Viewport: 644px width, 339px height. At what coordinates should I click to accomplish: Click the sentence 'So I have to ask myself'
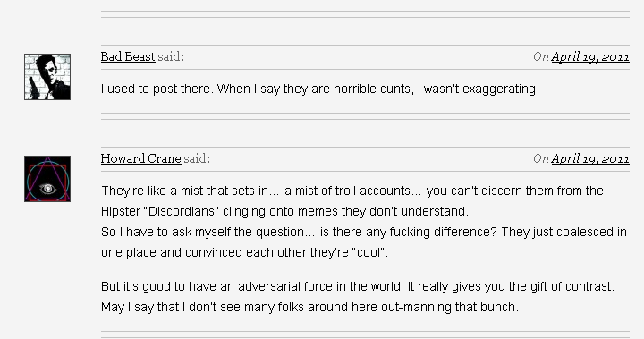click(299, 232)
